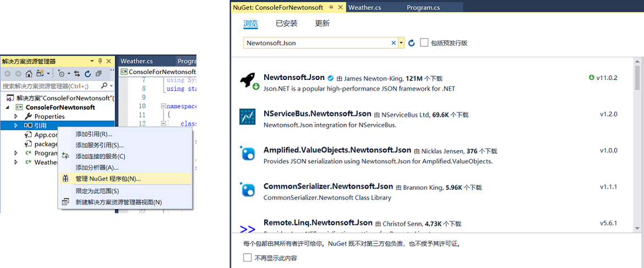The width and height of the screenshot is (644, 268).
Task: Switch to the 已安装 installed tab
Action: click(x=287, y=24)
